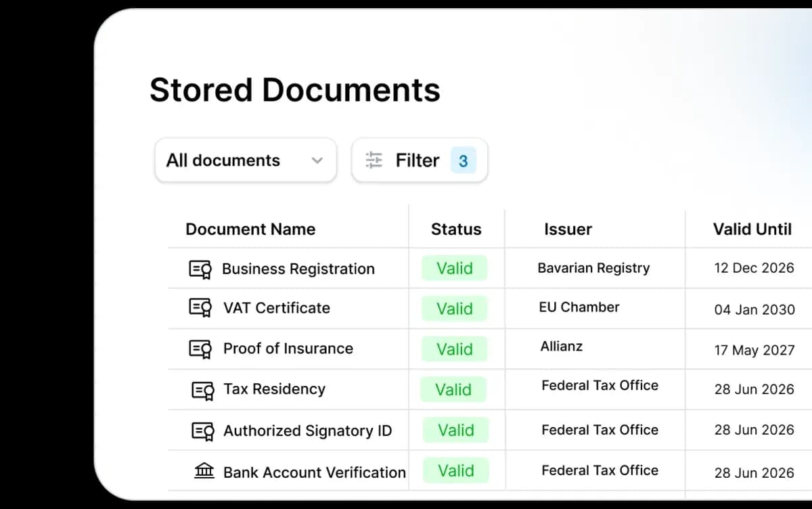
Task: Click Valid status badge for Tax Residency
Action: pyautogui.click(x=453, y=389)
